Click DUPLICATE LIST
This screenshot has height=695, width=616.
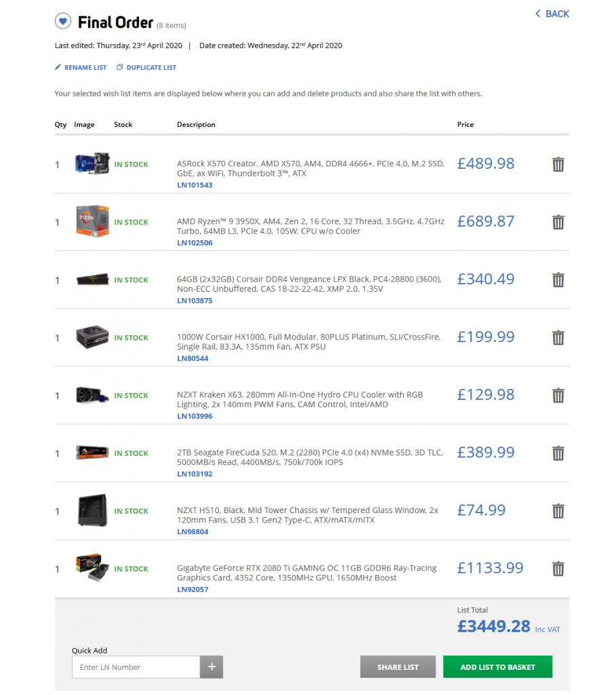coord(147,67)
